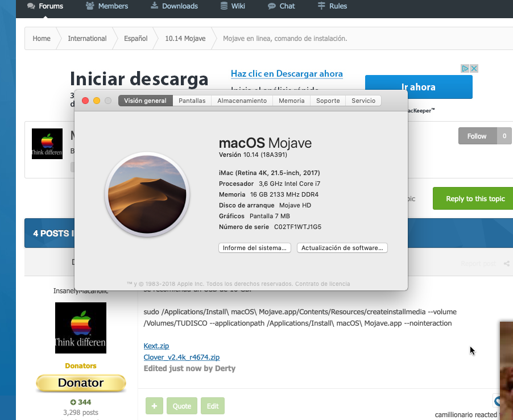Click the 10.14 Mojave breadcrumb

[x=185, y=39]
